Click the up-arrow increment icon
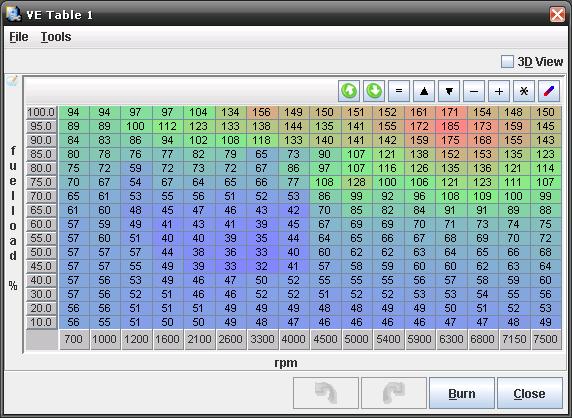572x418 pixels. tap(424, 91)
